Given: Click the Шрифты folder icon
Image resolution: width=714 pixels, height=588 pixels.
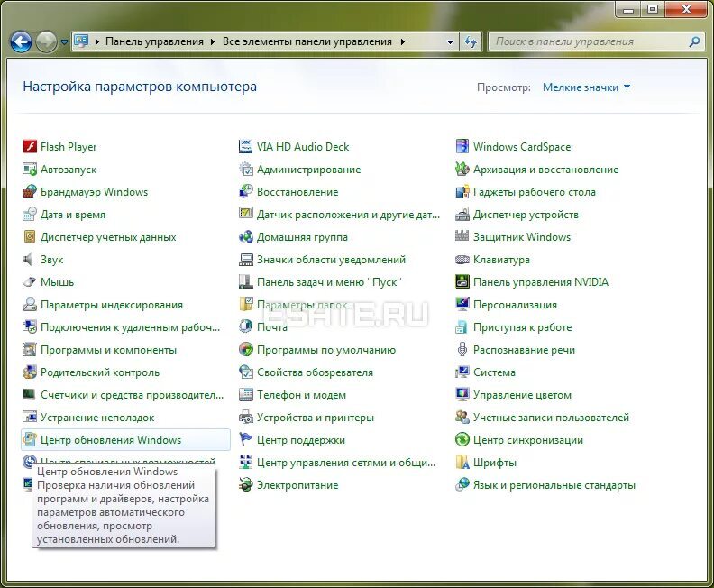Looking at the screenshot, I should pos(462,463).
